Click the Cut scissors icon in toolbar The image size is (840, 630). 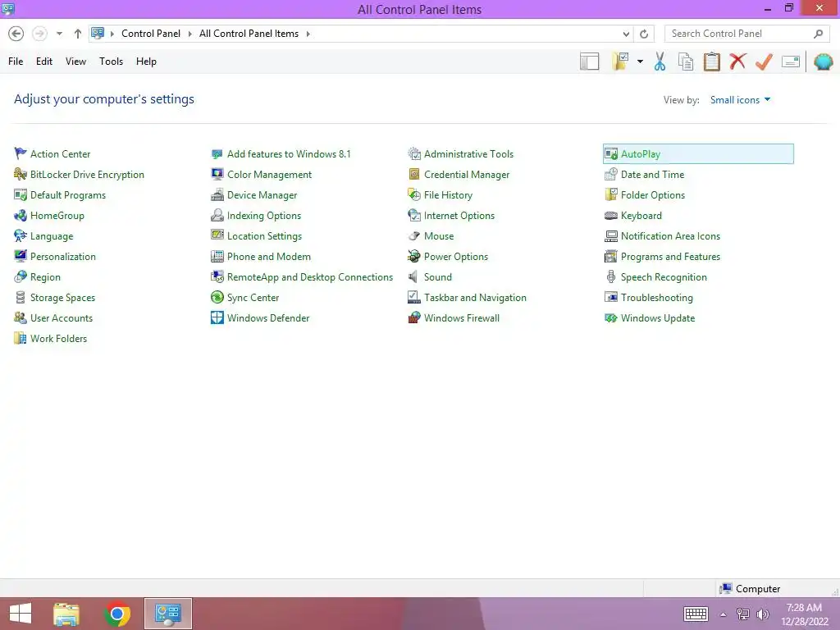[x=660, y=62]
